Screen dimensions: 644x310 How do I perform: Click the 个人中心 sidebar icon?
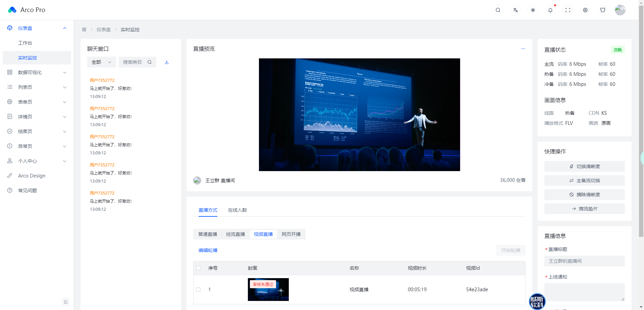click(x=10, y=161)
